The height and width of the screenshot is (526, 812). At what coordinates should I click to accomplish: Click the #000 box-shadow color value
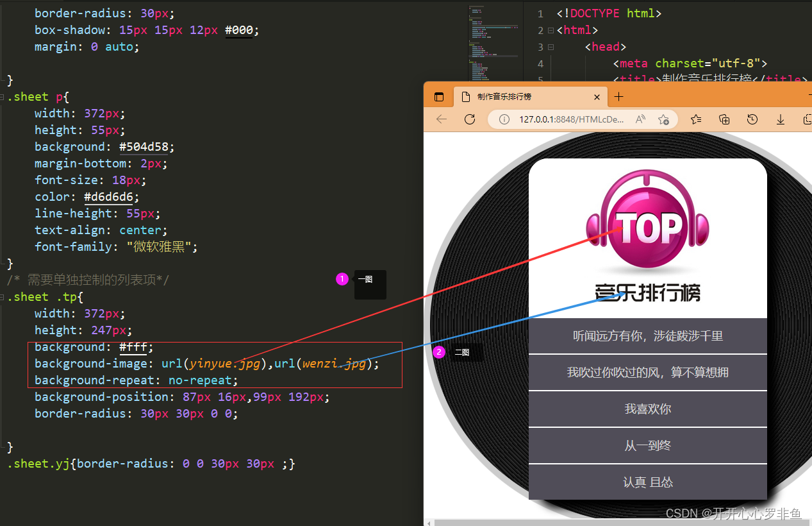[238, 30]
